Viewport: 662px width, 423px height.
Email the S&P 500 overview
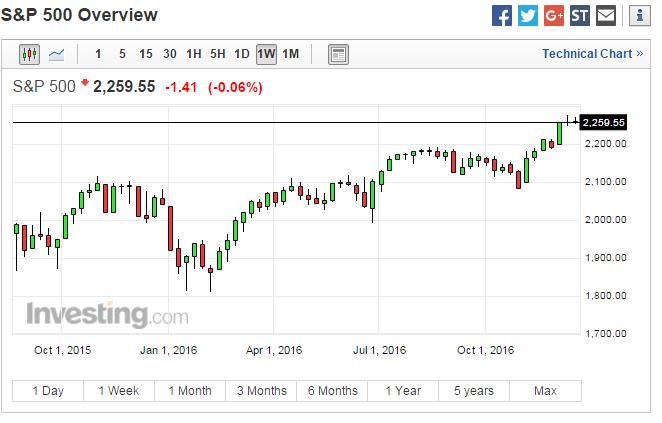606,16
